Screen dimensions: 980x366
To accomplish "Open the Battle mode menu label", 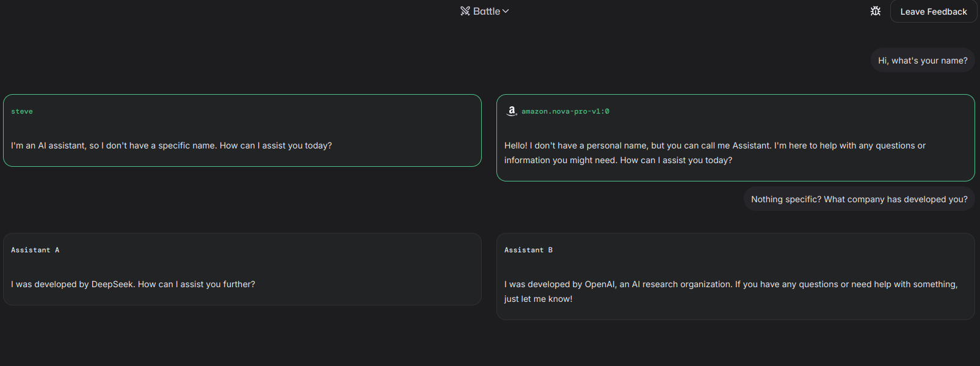I will pyautogui.click(x=487, y=11).
